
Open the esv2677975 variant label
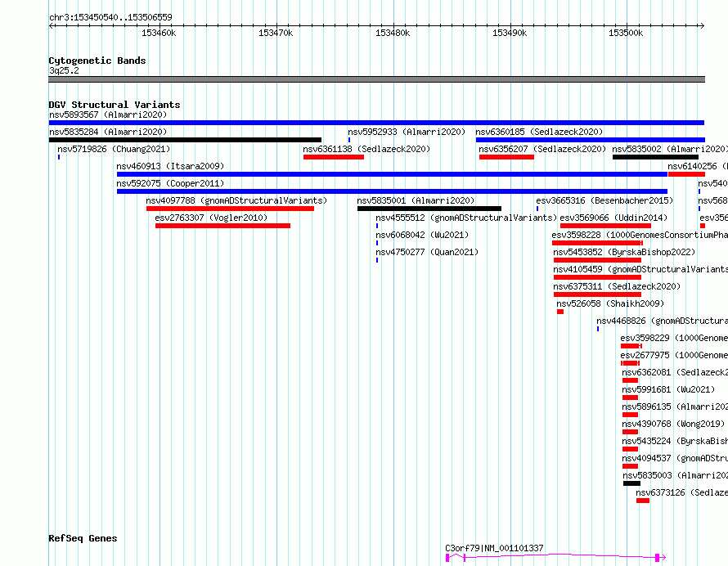click(x=674, y=355)
